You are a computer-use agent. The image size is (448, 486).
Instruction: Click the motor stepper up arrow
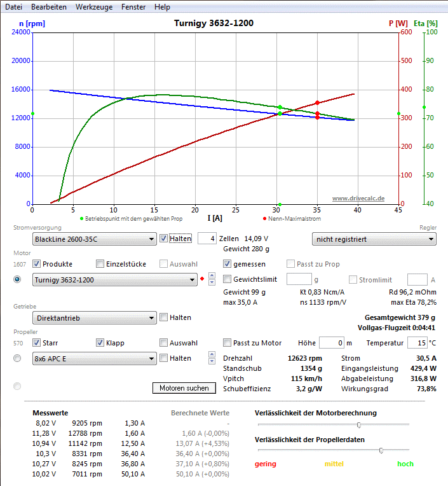(212, 276)
